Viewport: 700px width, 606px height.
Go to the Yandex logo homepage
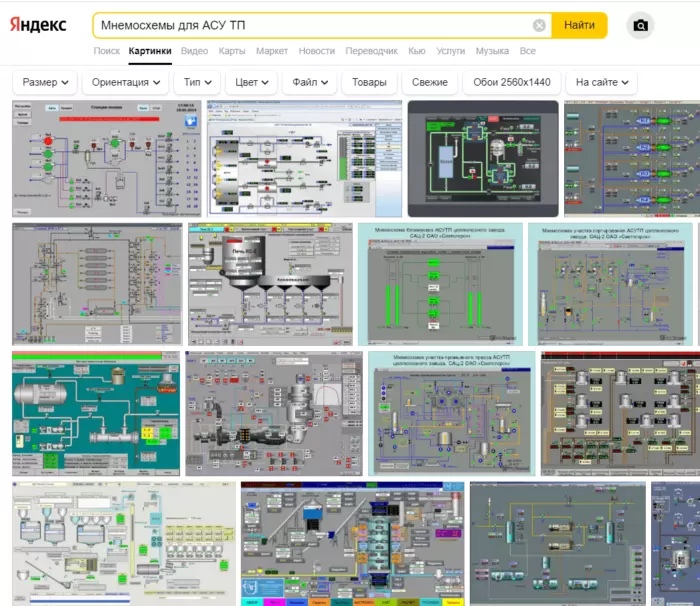click(38, 24)
